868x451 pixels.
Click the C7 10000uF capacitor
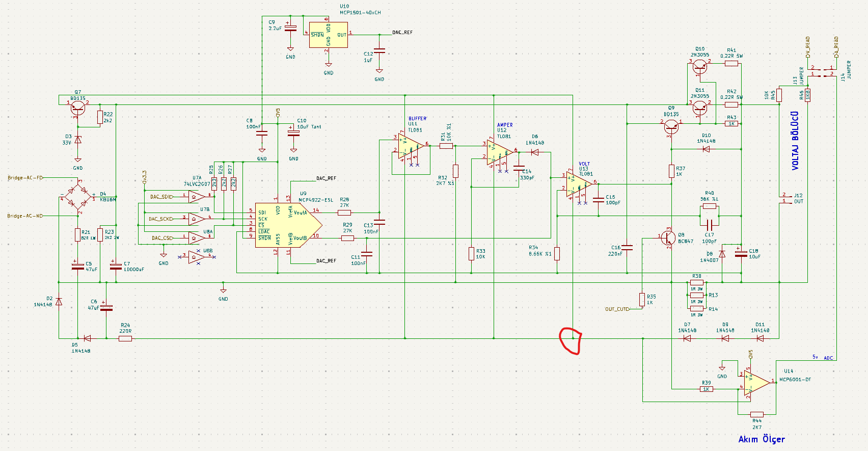click(116, 267)
